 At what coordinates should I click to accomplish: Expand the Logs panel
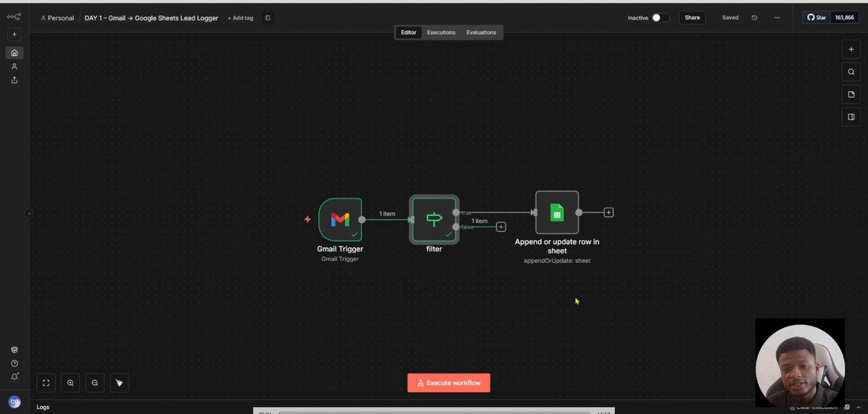[x=43, y=407]
